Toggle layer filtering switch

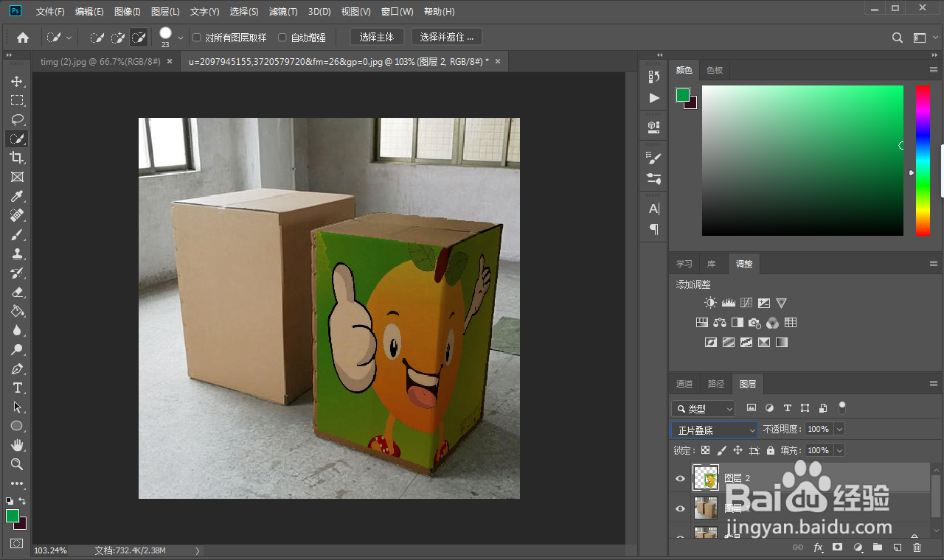click(x=842, y=407)
